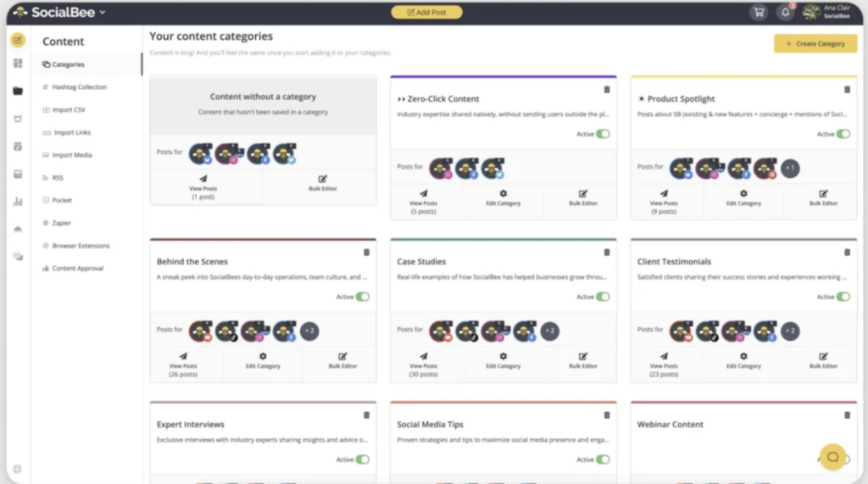868x484 pixels.
Task: Delete the Zero-Click Content category via trash icon
Action: [x=607, y=90]
